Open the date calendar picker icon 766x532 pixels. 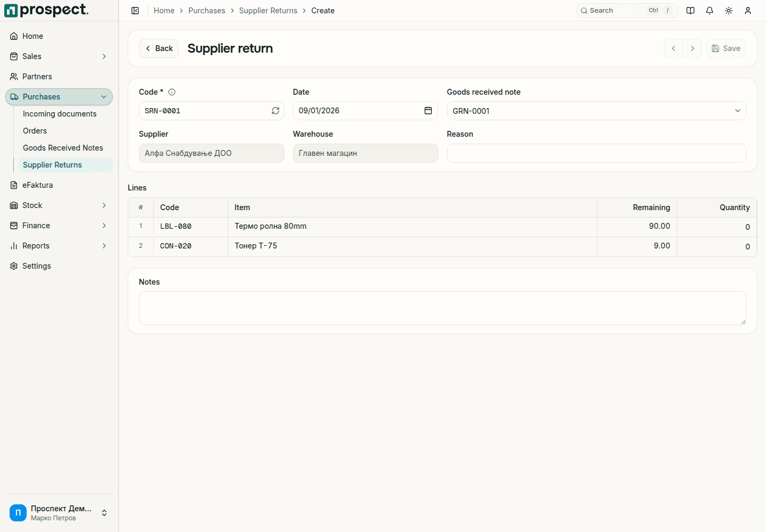click(428, 111)
